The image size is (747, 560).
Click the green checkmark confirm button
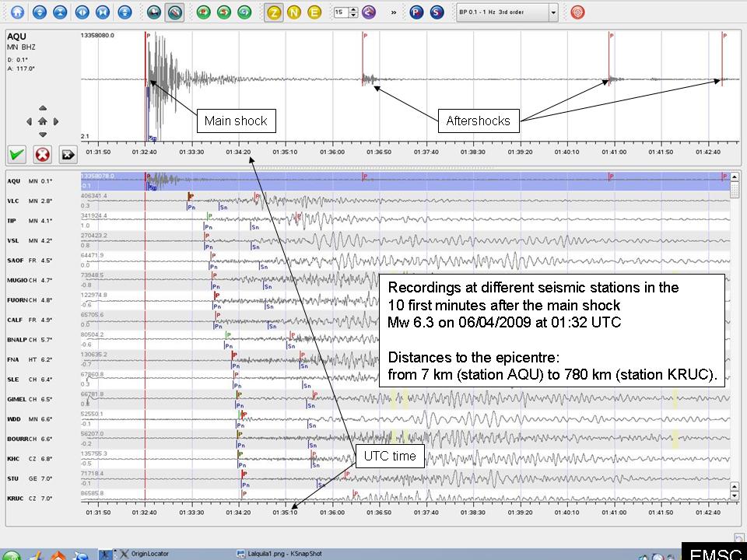click(17, 154)
